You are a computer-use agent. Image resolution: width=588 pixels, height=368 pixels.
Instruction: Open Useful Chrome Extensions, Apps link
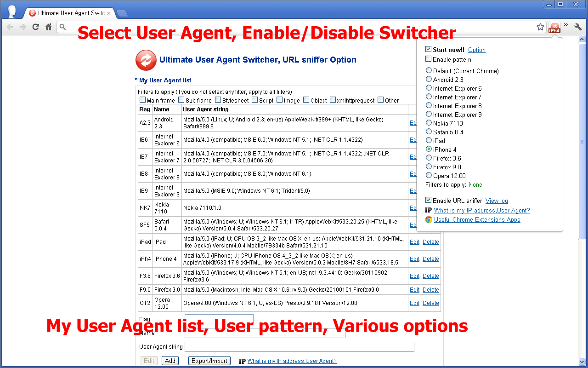click(x=477, y=219)
